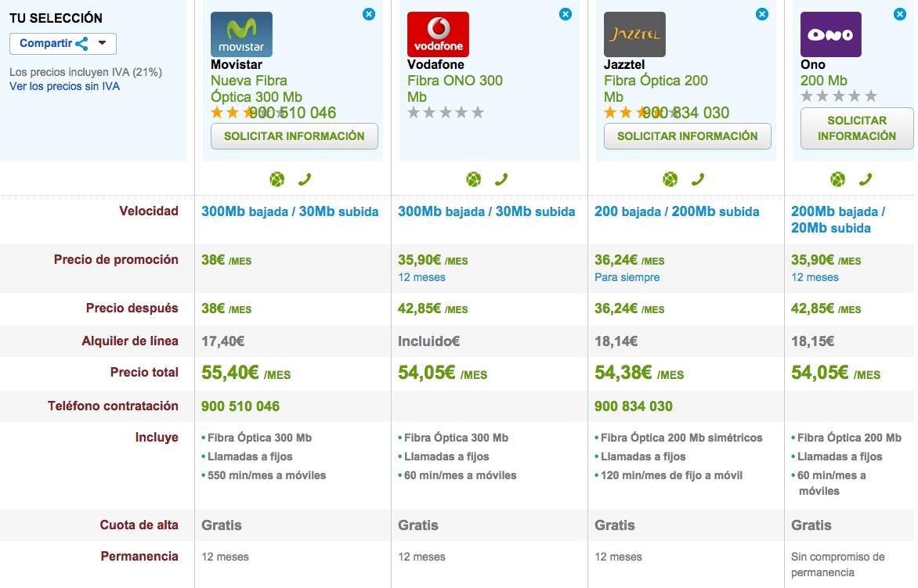Remove Jazztel from the comparison
Viewport: 918px width, 588px height.
762,14
